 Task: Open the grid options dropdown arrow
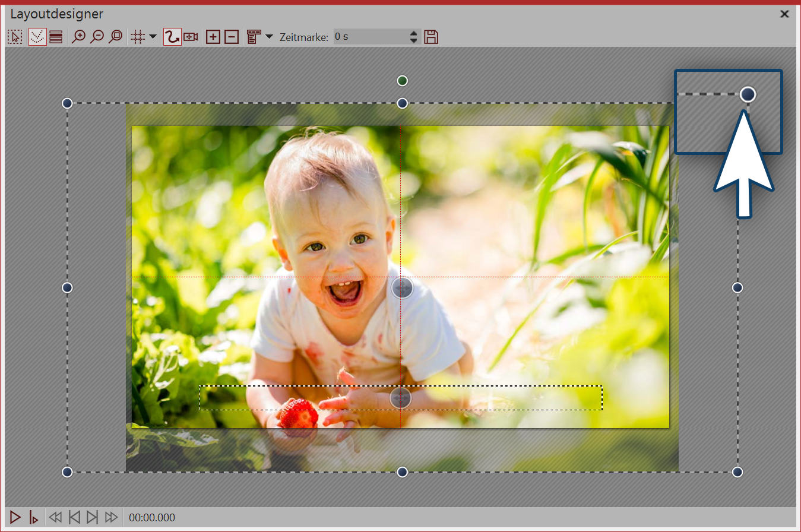[x=153, y=37]
